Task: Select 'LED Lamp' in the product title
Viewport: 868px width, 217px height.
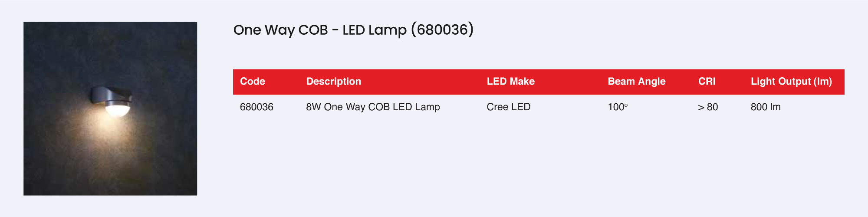Action: point(374,30)
